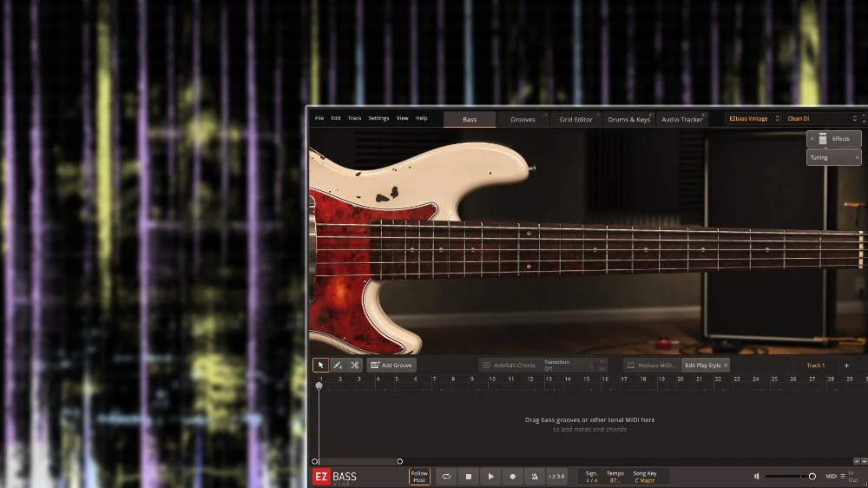
Task: Switch to the Grid Editor tab
Action: [x=575, y=119]
